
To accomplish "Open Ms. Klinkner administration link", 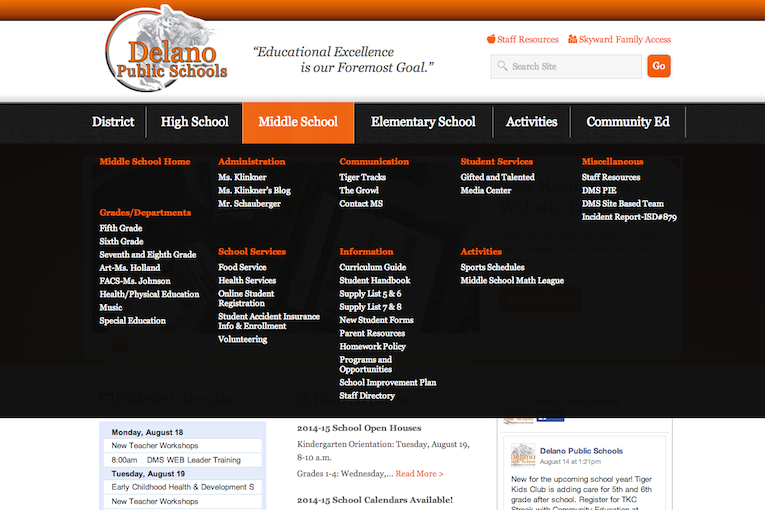I will point(242,177).
